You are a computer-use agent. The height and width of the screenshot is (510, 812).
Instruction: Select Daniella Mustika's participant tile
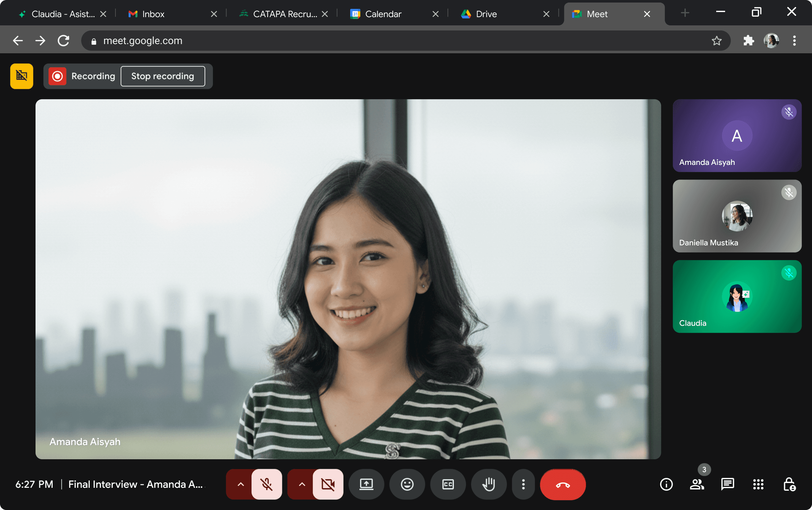tap(737, 216)
